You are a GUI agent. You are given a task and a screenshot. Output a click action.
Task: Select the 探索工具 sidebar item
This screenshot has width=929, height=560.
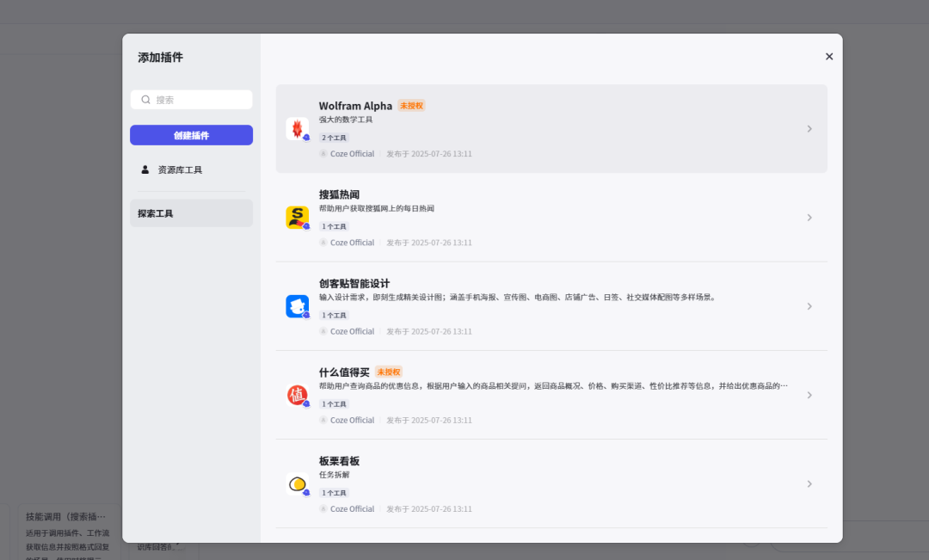191,213
